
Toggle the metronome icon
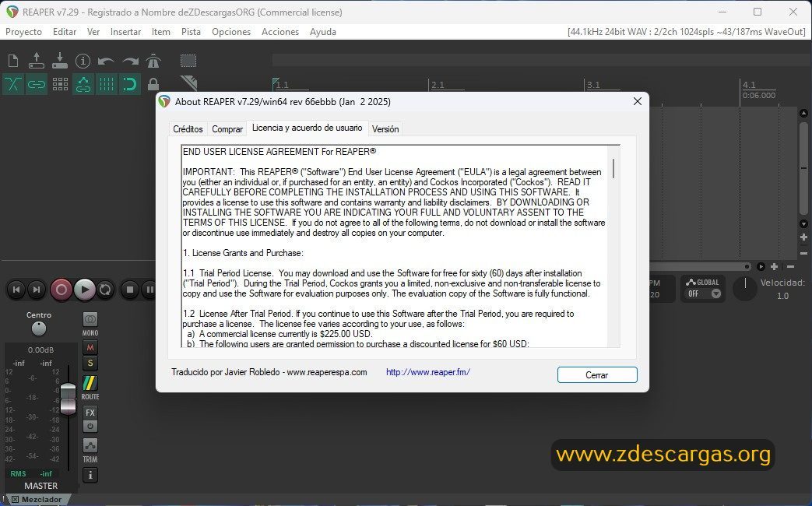pos(153,61)
